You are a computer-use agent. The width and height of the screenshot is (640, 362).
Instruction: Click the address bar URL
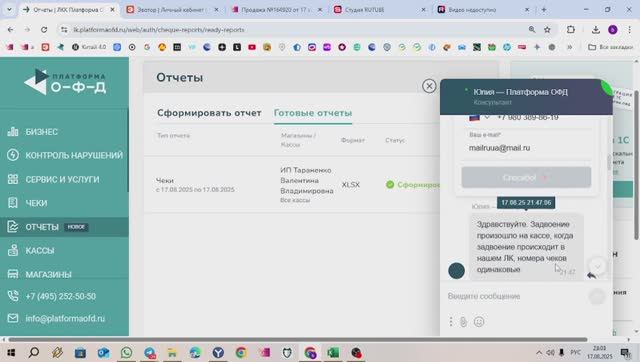(159, 30)
